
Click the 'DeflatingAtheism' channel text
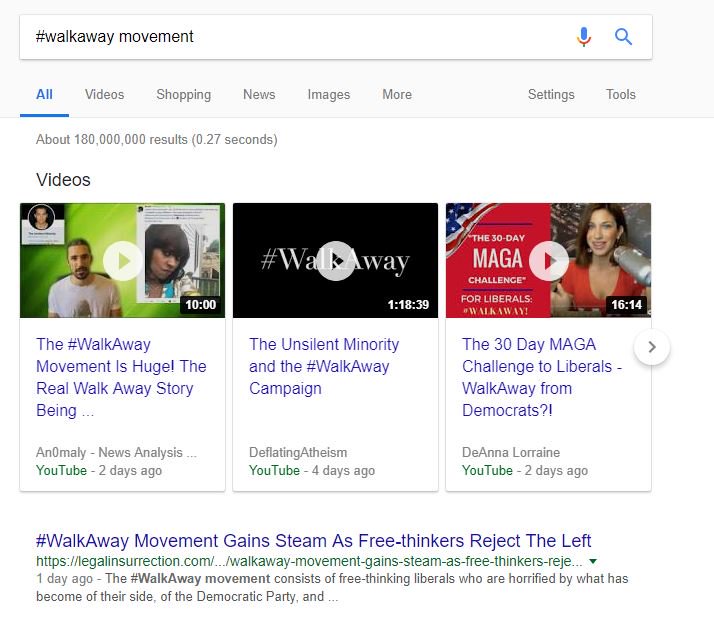tap(298, 452)
